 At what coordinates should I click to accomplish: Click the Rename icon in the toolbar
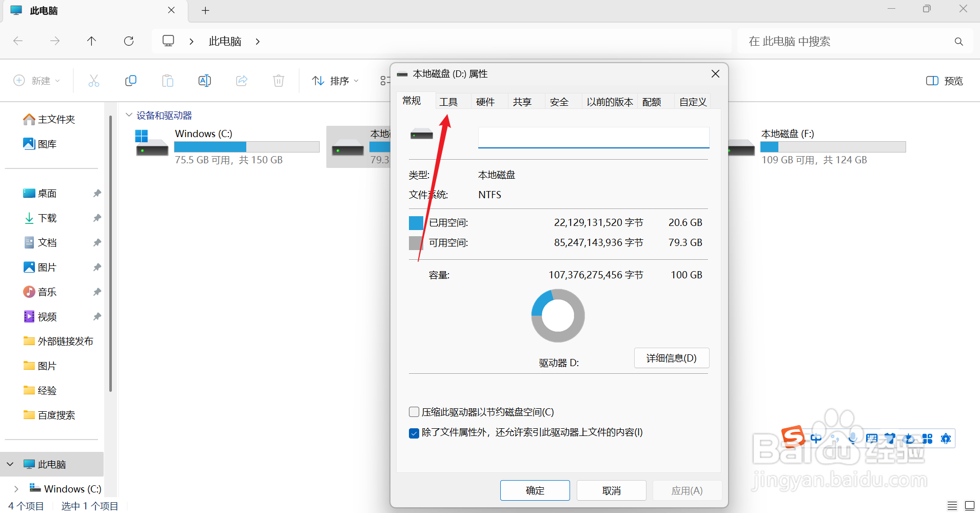pyautogui.click(x=204, y=81)
